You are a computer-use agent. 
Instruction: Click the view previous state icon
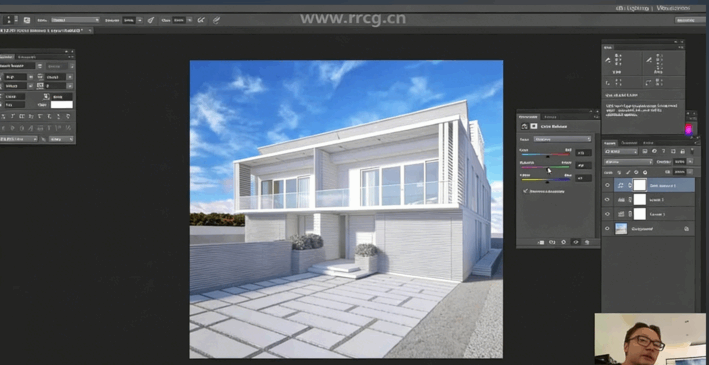552,242
